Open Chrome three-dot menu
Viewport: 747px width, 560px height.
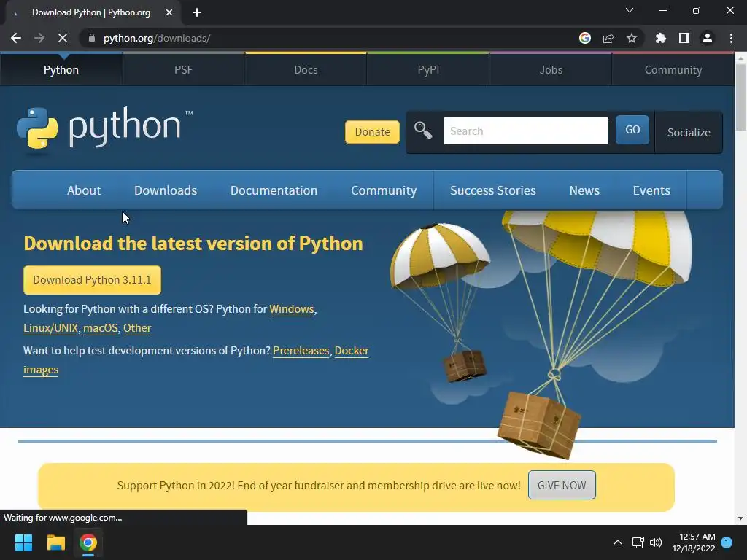point(731,38)
